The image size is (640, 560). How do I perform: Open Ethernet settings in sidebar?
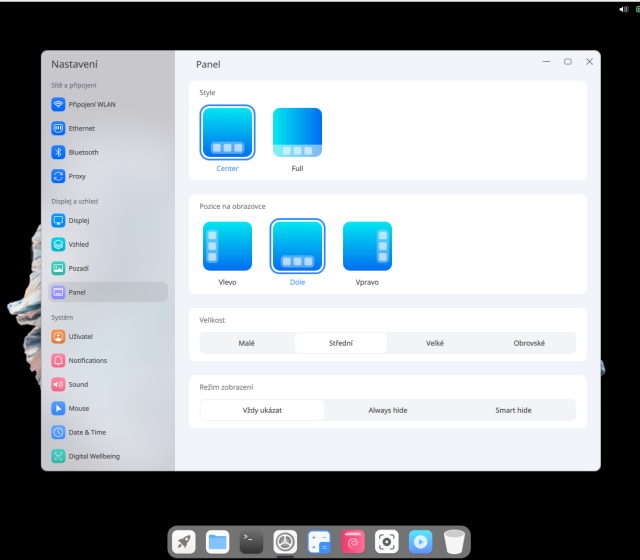pyautogui.click(x=82, y=128)
